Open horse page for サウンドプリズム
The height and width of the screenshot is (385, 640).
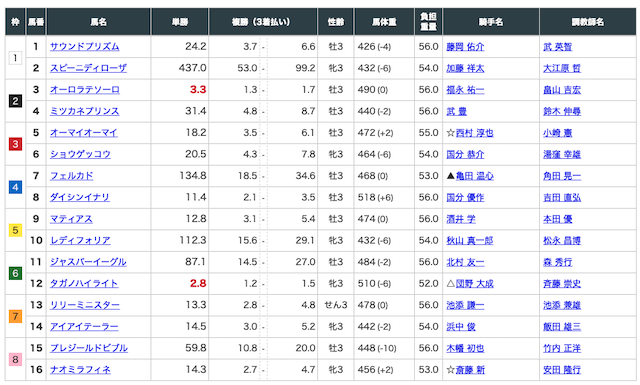tap(84, 47)
